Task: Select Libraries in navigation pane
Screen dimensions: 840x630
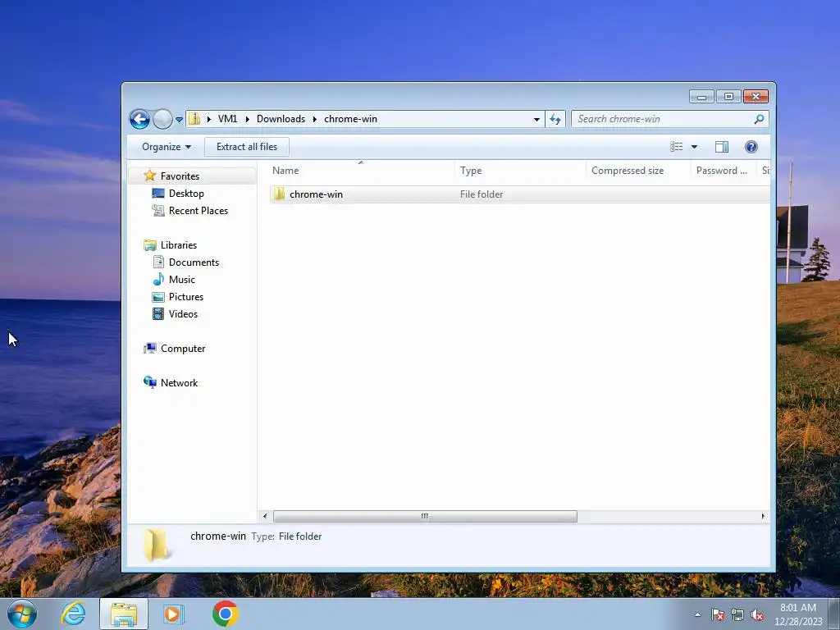Action: coord(178,244)
